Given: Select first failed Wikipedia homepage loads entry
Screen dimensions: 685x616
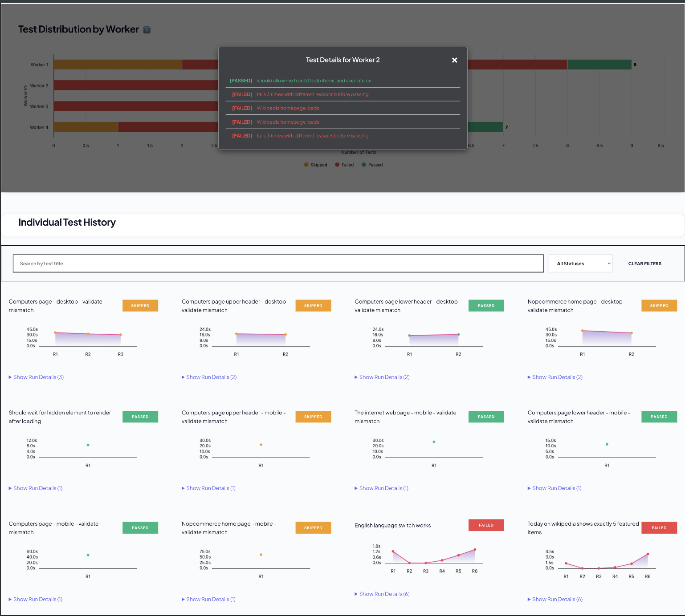Looking at the screenshot, I should pos(288,108).
